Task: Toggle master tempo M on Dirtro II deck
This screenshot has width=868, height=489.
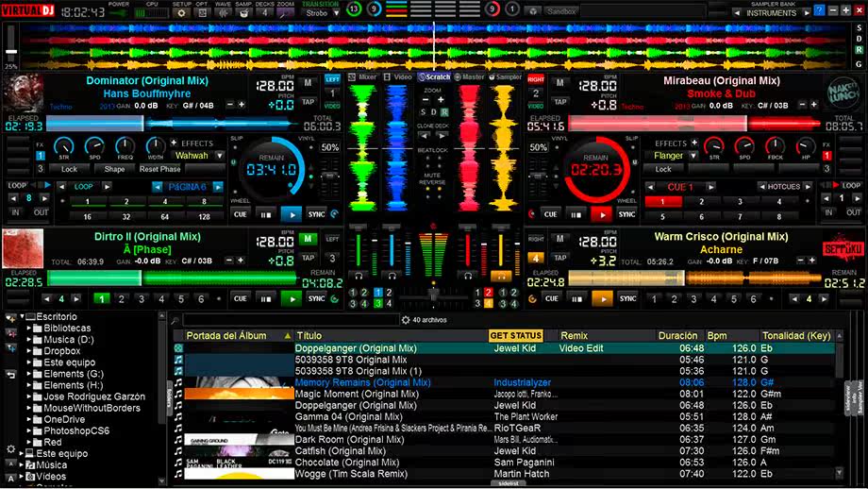Action: pos(308,239)
